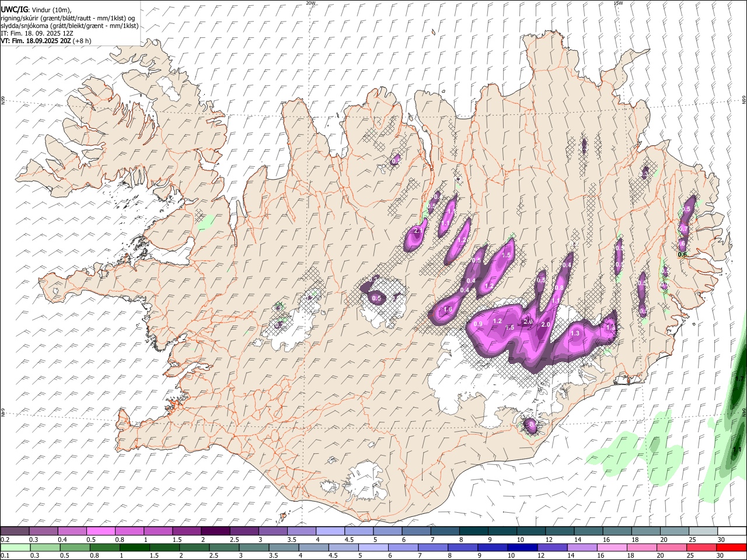Screen dimensions: 747x560
Task: Click the "IT: Fim. 18. 09. 2025 12Z" line
Action: pyautogui.click(x=37, y=33)
